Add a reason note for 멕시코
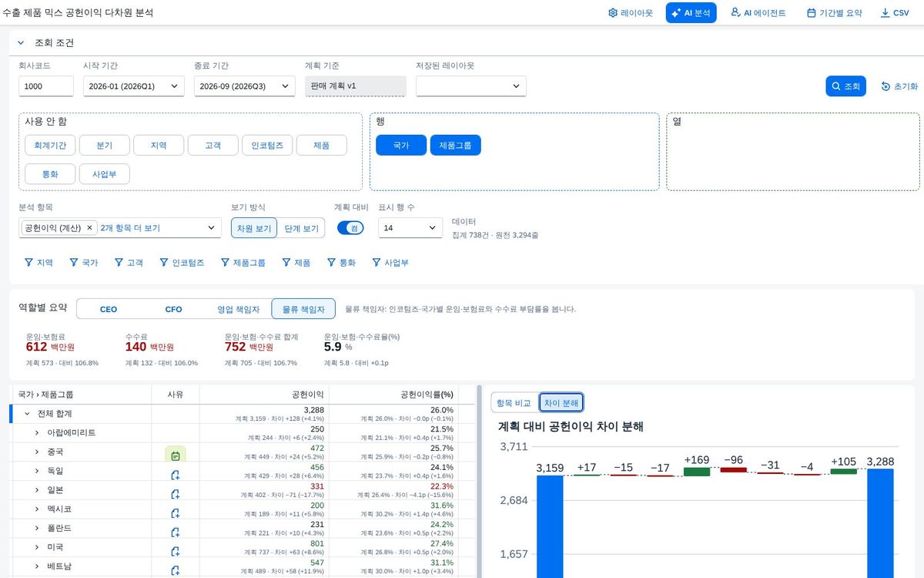This screenshot has height=578, width=924. (176, 513)
